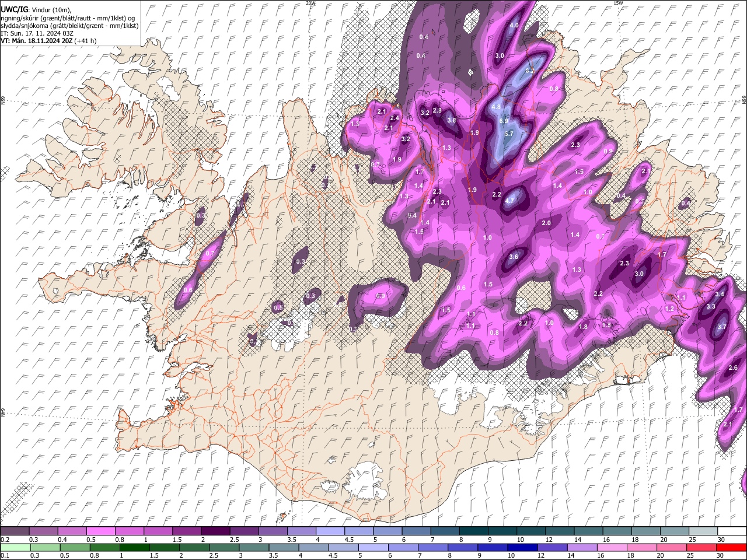Select the 2.8 precipitation value label
Image resolution: width=747 pixels, height=560 pixels.
(437, 111)
